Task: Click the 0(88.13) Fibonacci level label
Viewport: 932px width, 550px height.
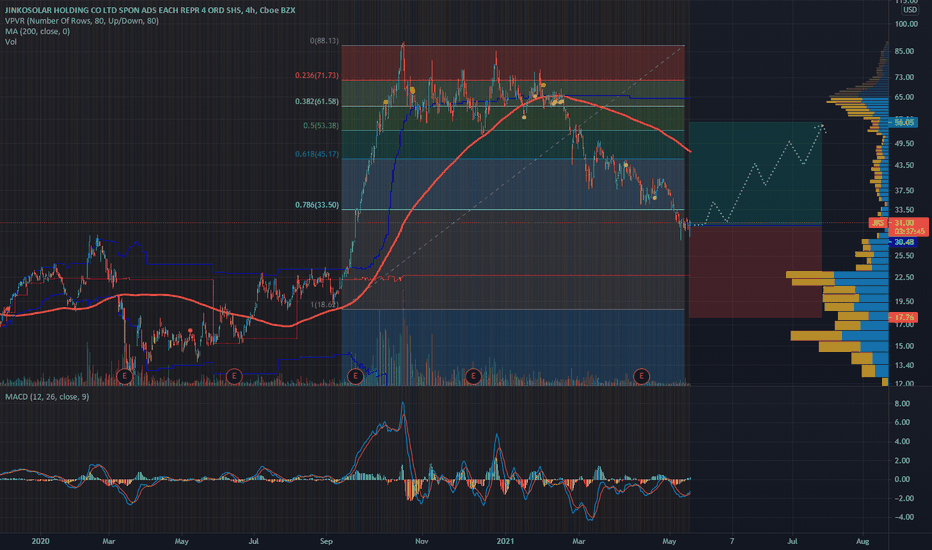Action: click(x=324, y=41)
